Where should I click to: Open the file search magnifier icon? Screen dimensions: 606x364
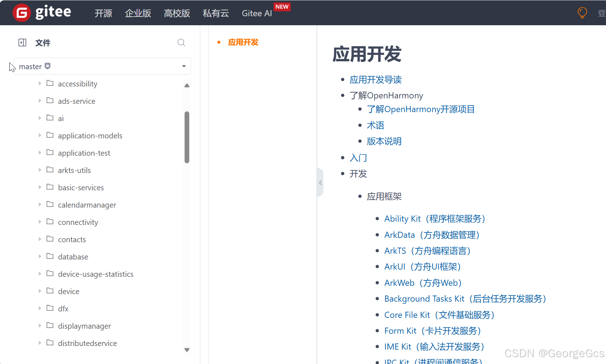tap(181, 43)
